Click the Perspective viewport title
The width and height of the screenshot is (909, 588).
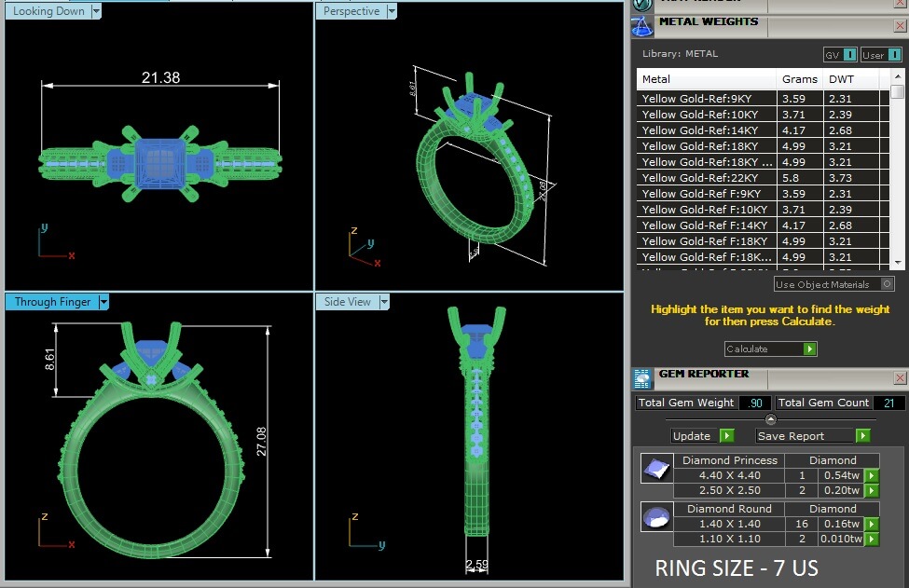(x=351, y=11)
